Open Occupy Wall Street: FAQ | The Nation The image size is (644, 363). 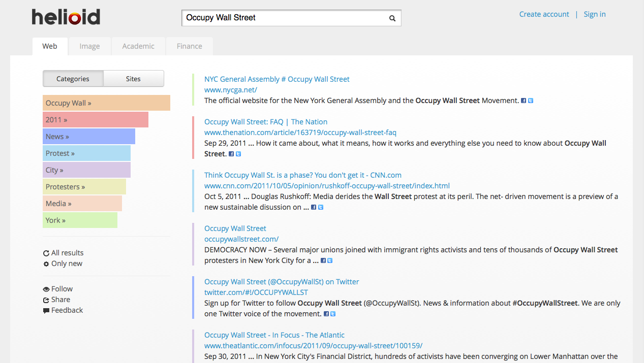(x=266, y=122)
